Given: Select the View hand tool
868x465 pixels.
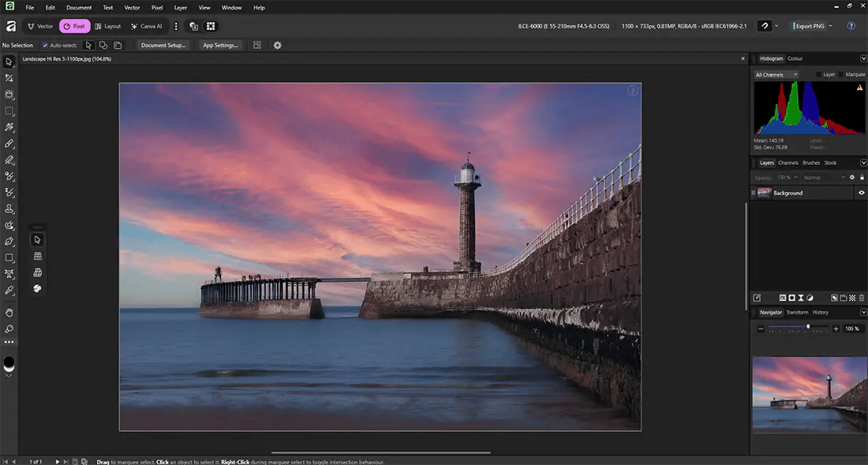Looking at the screenshot, I should [x=9, y=313].
